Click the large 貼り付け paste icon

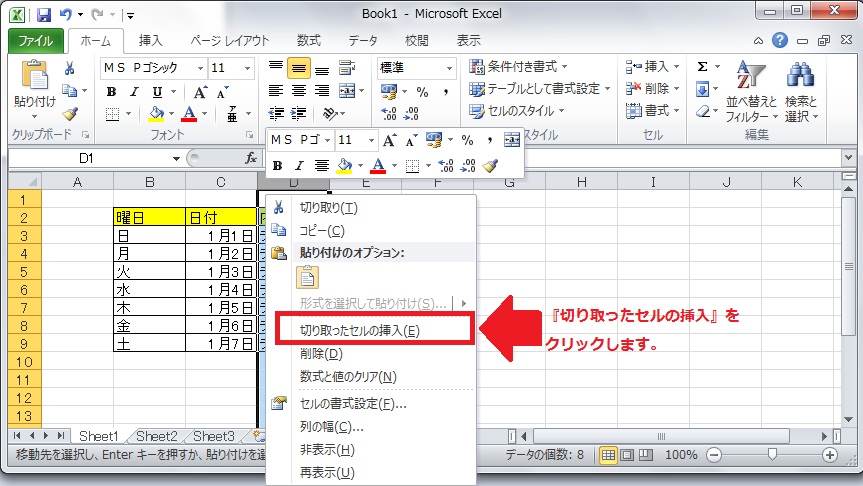(x=35, y=75)
